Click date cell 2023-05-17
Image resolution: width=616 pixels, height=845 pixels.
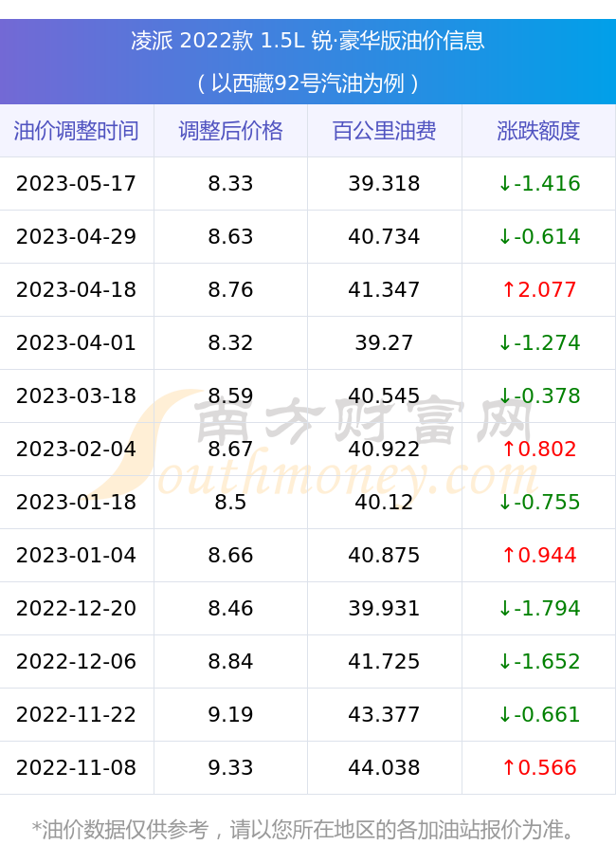[x=77, y=183]
